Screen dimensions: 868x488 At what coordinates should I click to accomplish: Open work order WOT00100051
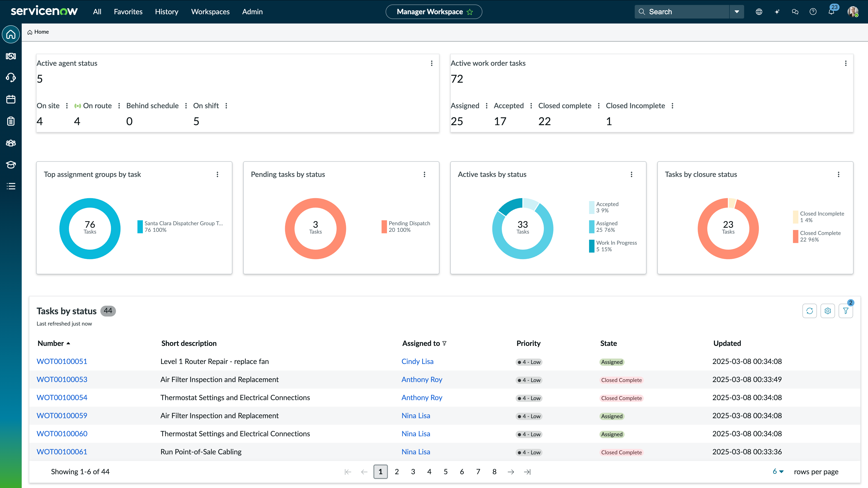(x=62, y=361)
